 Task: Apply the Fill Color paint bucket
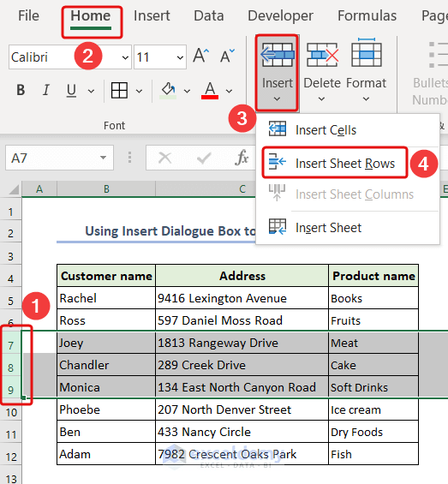169,90
